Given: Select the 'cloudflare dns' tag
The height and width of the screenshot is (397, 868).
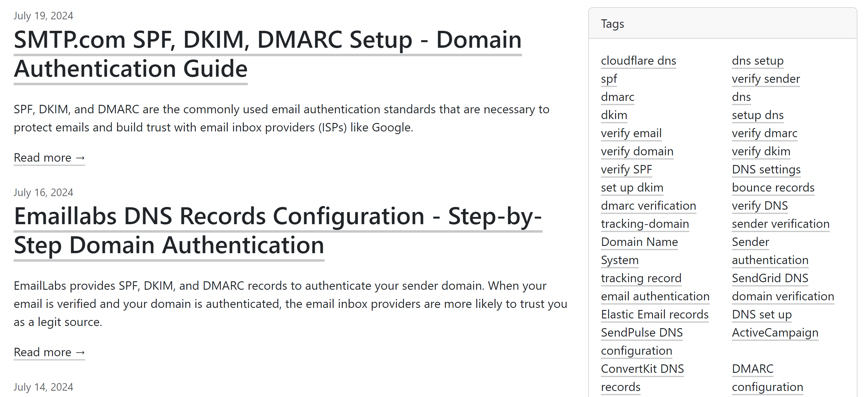Looking at the screenshot, I should [638, 61].
